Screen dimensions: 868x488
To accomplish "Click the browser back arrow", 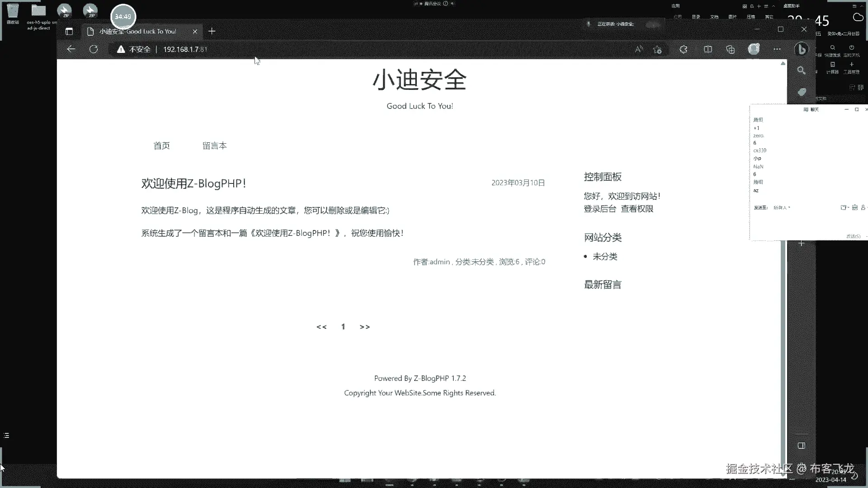I will click(71, 49).
